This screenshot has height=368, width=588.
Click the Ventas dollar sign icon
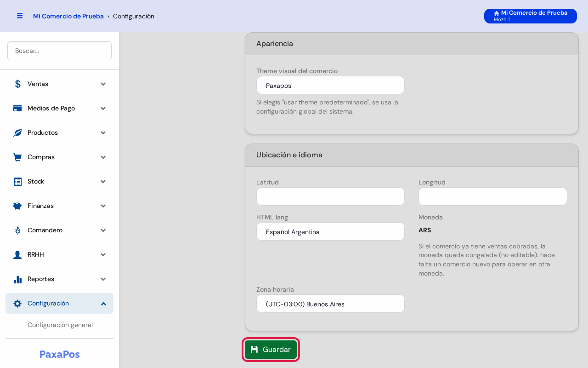click(17, 84)
